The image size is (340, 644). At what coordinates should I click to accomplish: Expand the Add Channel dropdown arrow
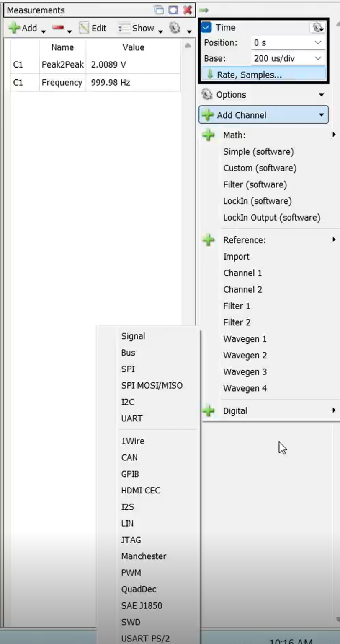(320, 115)
